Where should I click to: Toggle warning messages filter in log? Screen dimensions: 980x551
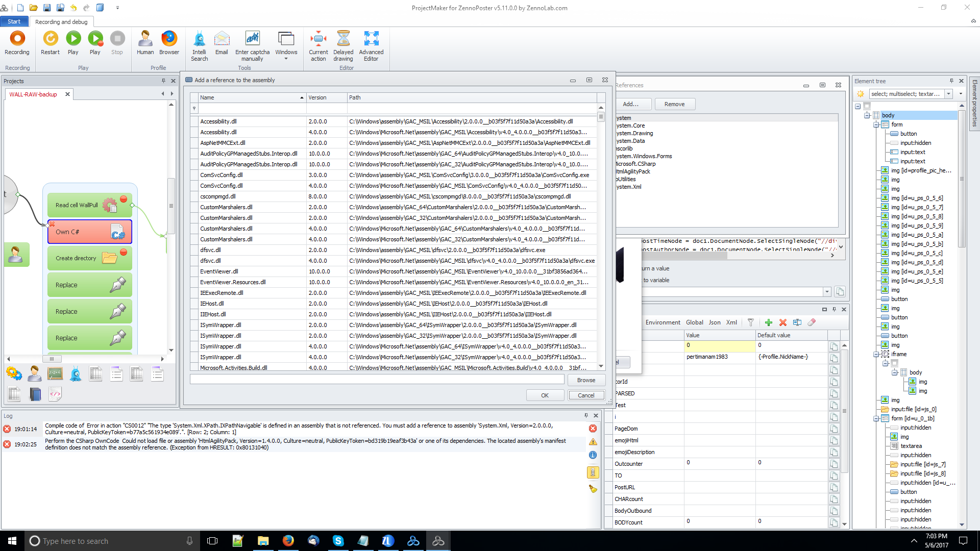[x=593, y=442]
